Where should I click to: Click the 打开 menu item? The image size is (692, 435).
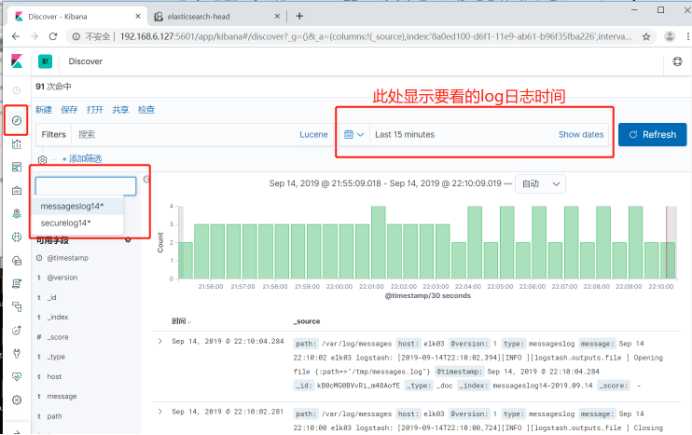coord(94,109)
